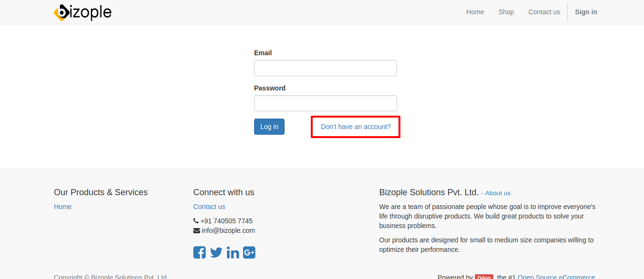Screen dimensions: 644x279
Task: Open Contact us in top navigation
Action: coord(544,12)
